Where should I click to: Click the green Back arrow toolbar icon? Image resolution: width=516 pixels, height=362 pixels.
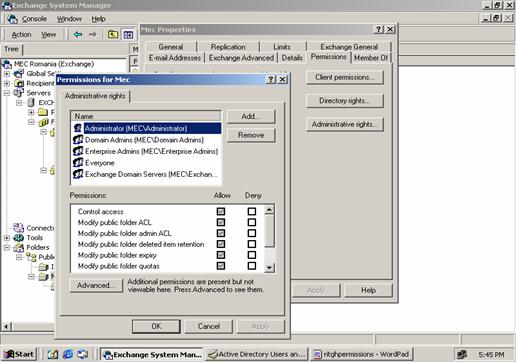(78, 34)
